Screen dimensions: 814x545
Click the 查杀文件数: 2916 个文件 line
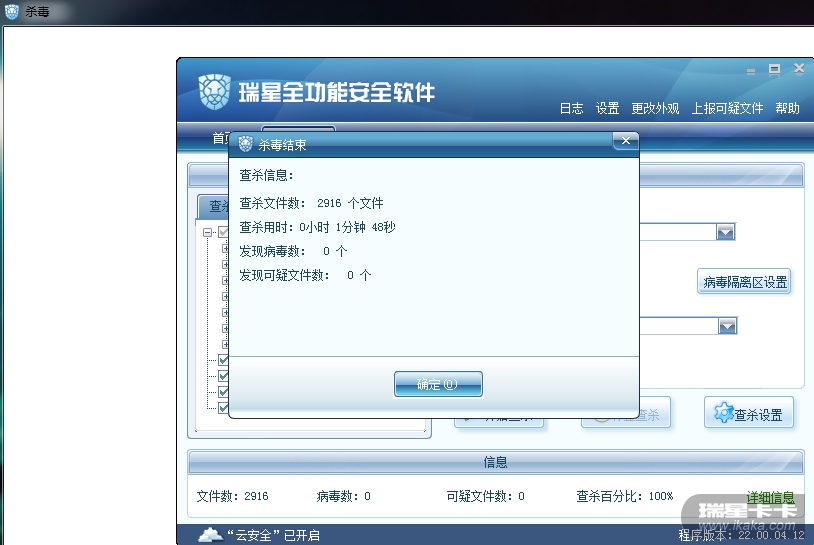(x=311, y=203)
